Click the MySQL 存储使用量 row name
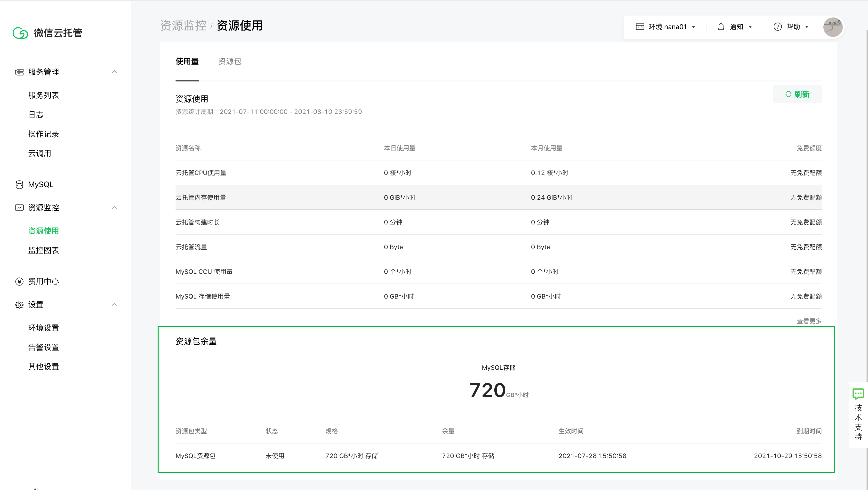 [x=202, y=297]
